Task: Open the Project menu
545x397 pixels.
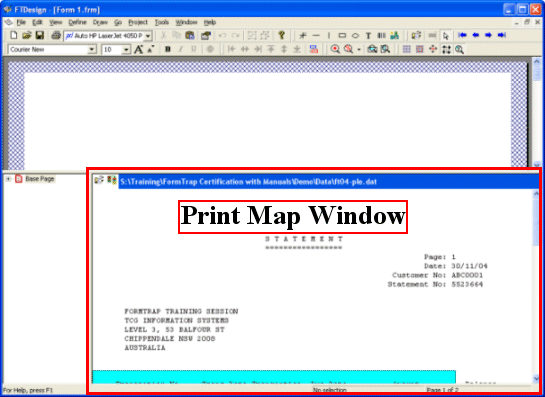Action: pos(138,22)
